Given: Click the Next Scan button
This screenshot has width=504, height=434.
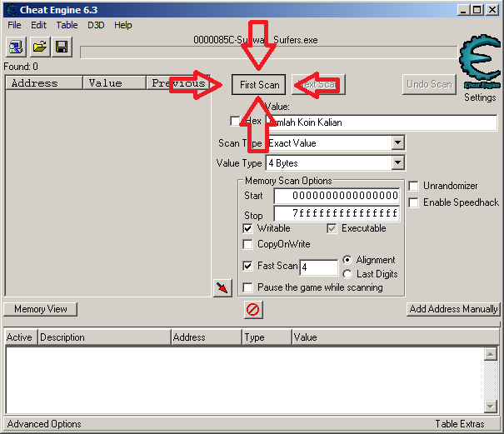Looking at the screenshot, I should 318,84.
